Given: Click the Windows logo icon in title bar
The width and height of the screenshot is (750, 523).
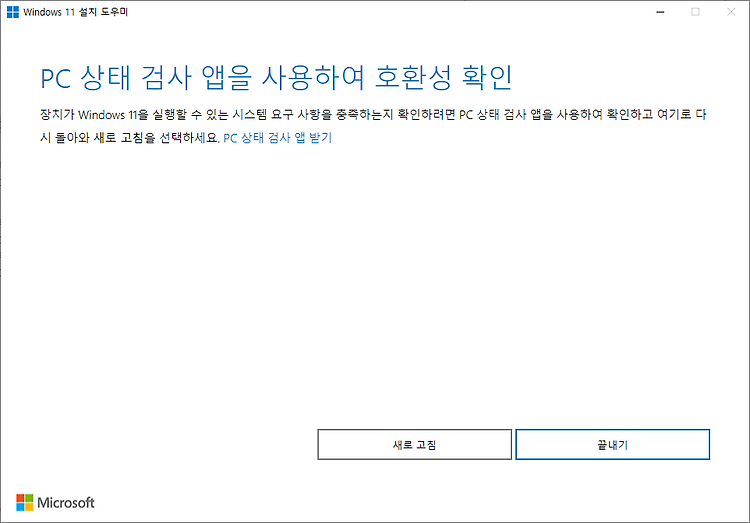Looking at the screenshot, I should (x=13, y=12).
